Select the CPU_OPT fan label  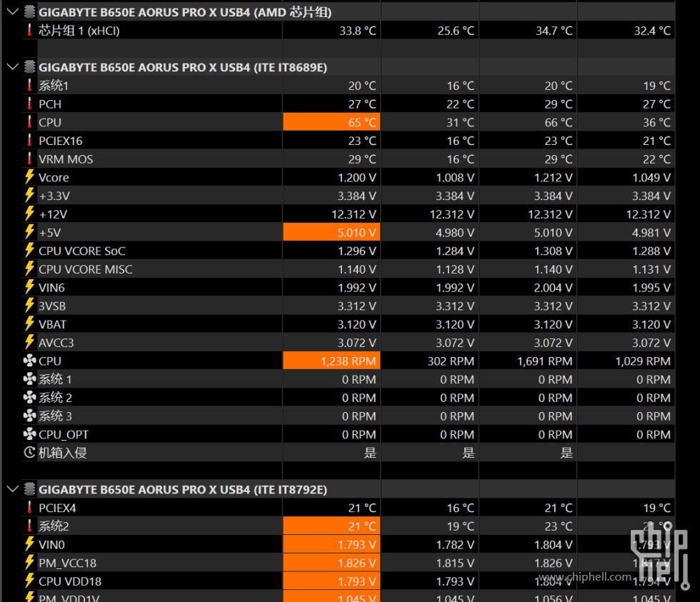pos(64,434)
